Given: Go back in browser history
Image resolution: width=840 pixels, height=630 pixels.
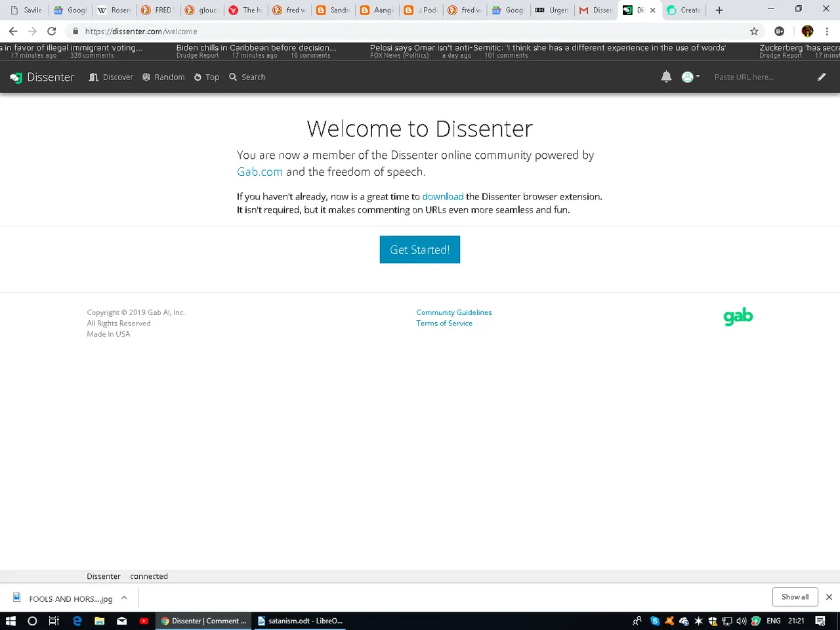Looking at the screenshot, I should [13, 31].
